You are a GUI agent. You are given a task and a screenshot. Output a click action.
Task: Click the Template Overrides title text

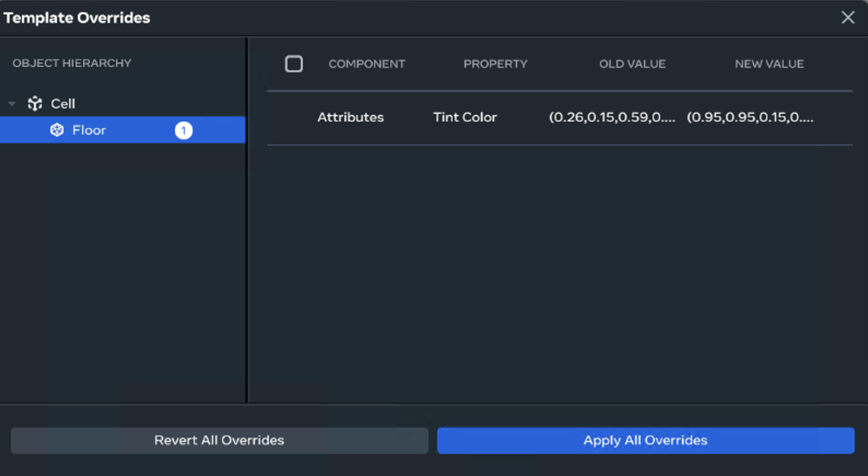click(x=77, y=18)
